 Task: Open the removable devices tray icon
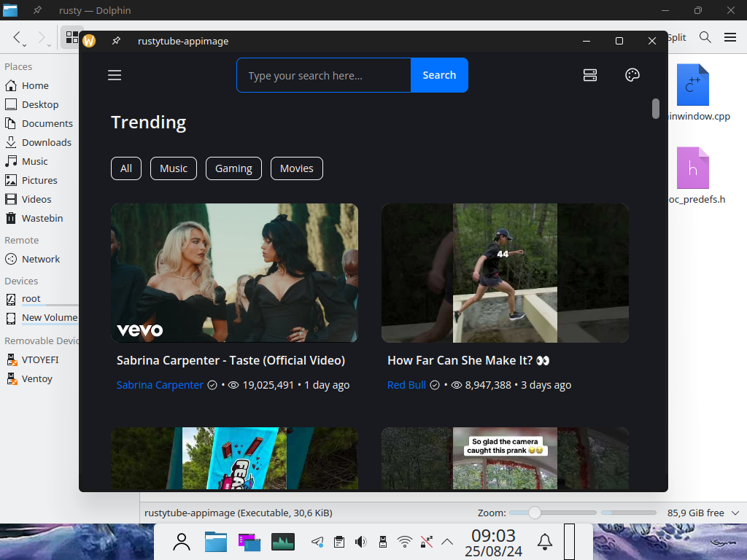point(382,542)
